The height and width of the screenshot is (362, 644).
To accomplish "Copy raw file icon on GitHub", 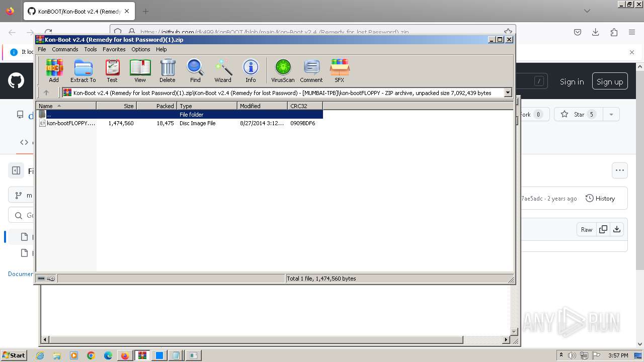I will [603, 229].
